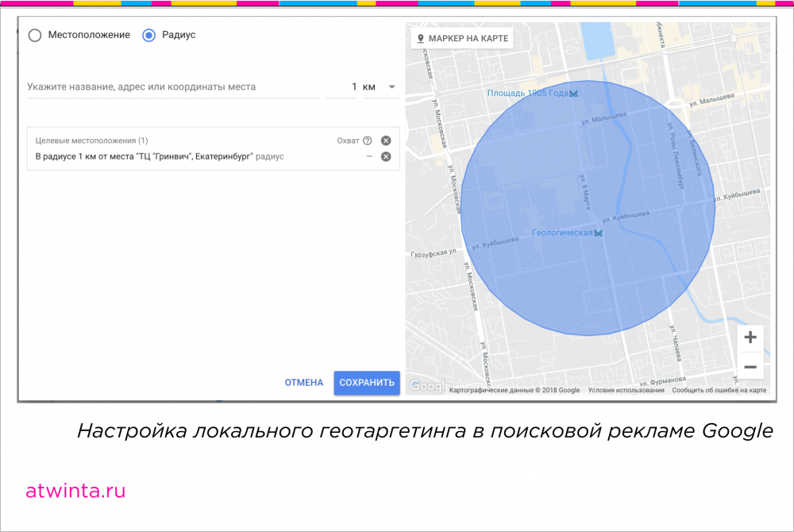The height and width of the screenshot is (532, 794).
Task: Click the Площадь 1905 Года metro icon
Action: point(574,94)
